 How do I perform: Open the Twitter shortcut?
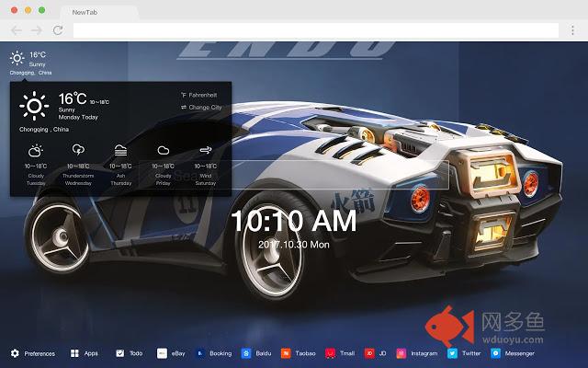[x=464, y=353]
